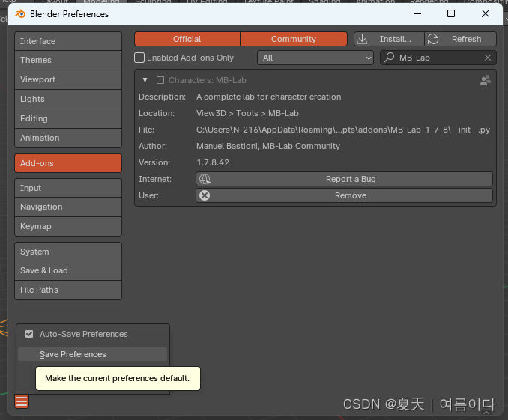Open the All category dropdown
508x420 pixels.
click(x=315, y=58)
